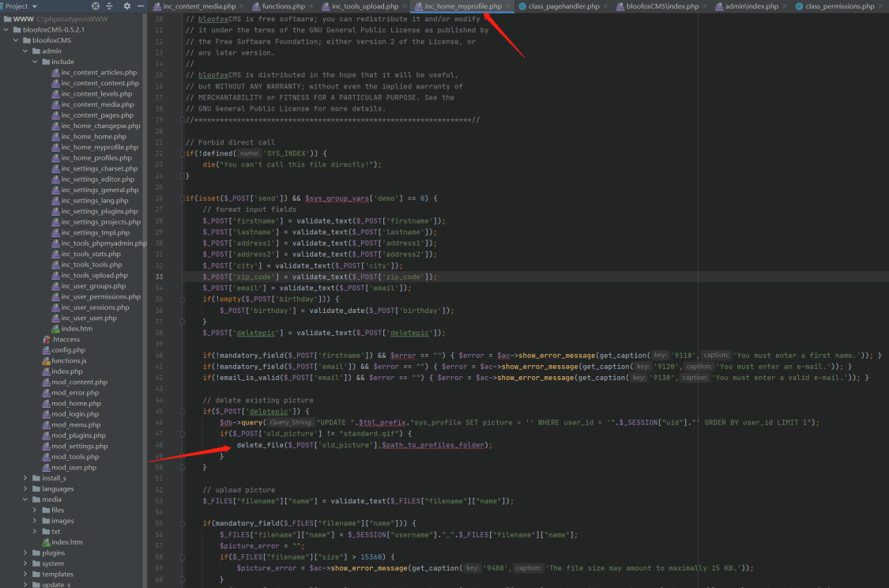Expand the images folder
Screen dimensions: 889x588
click(x=35, y=521)
